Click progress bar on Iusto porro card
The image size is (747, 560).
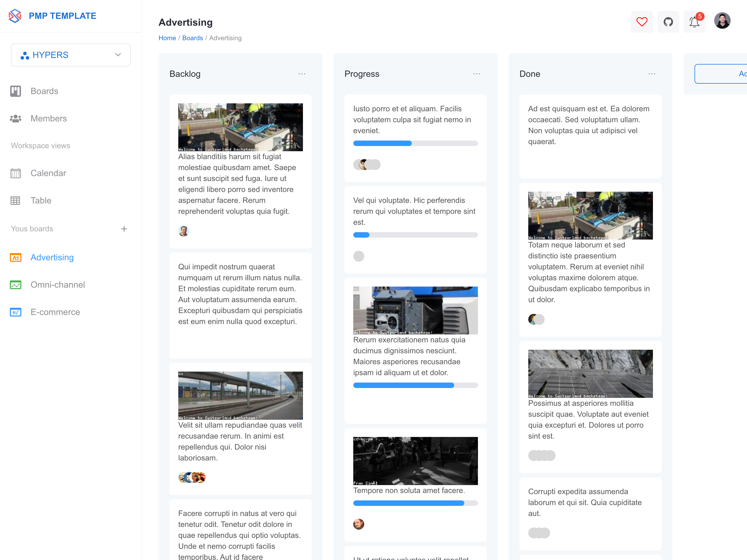[415, 143]
